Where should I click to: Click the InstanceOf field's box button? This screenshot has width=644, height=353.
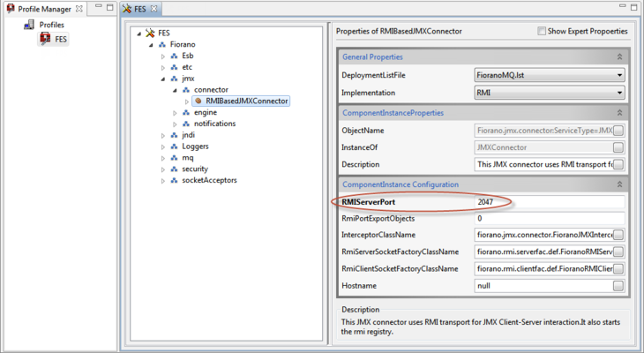point(618,147)
